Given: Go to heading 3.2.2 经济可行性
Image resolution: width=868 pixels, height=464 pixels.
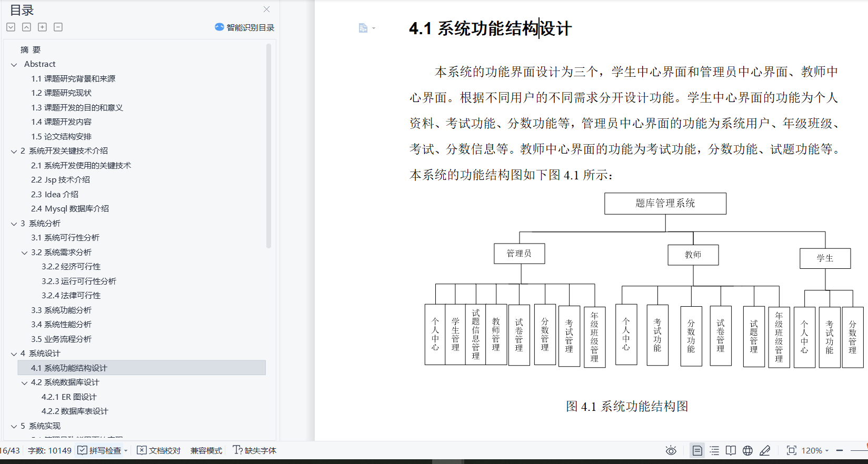Looking at the screenshot, I should (x=71, y=266).
